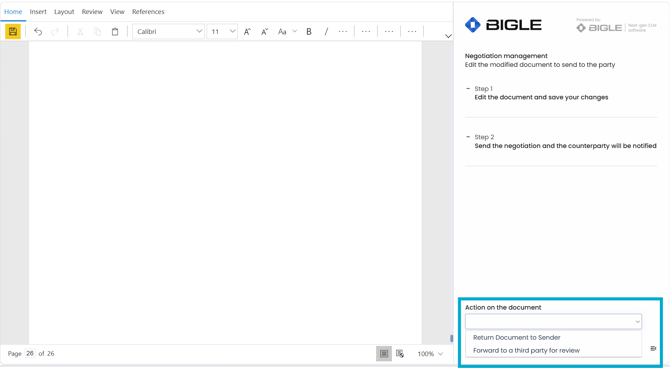This screenshot has height=368, width=670.
Task: Click the Copy icon
Action: pyautogui.click(x=97, y=32)
